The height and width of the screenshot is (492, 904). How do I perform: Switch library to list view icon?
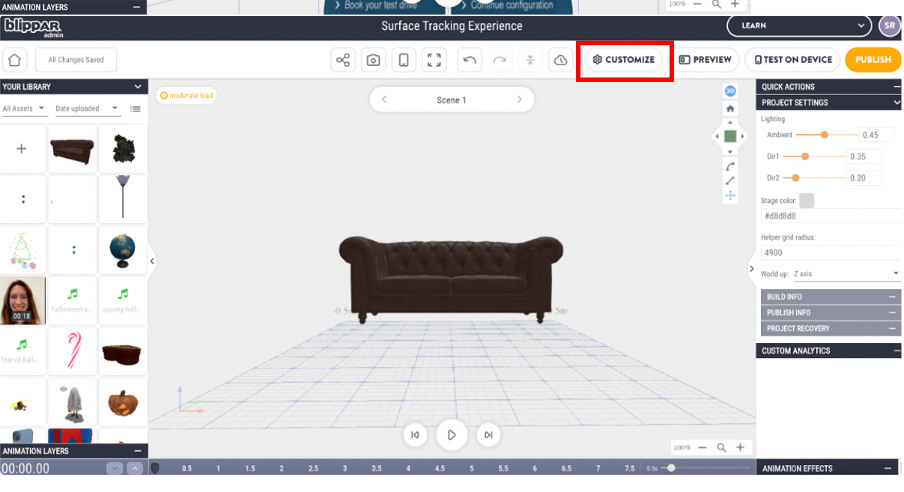(x=135, y=109)
